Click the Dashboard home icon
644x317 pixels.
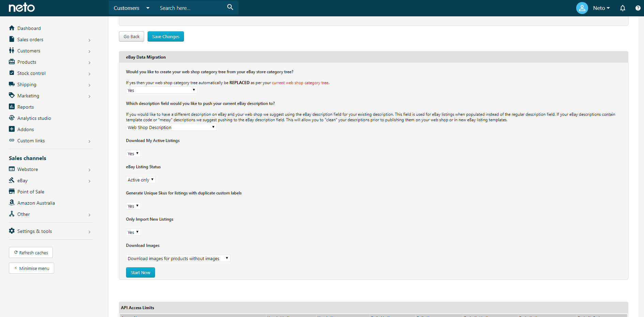[x=12, y=28]
